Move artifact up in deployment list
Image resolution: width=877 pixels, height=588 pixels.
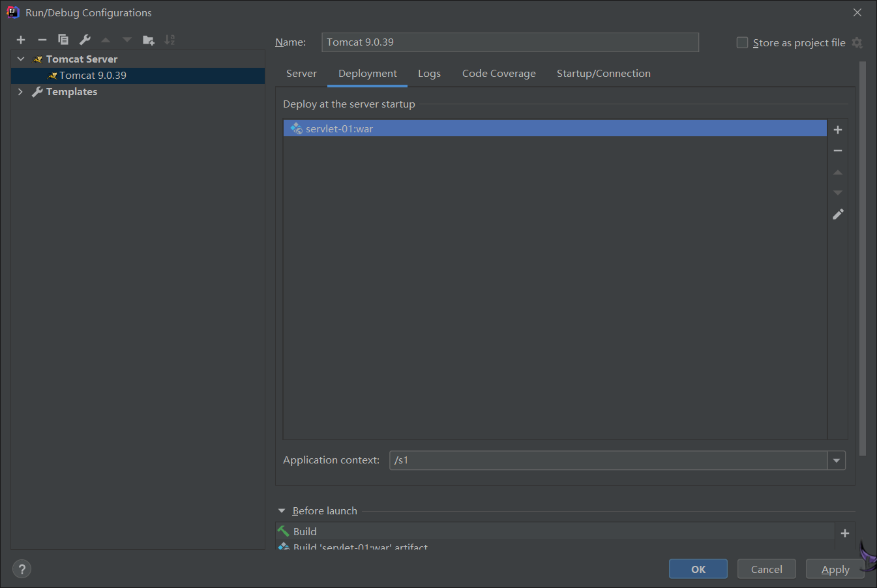click(838, 172)
